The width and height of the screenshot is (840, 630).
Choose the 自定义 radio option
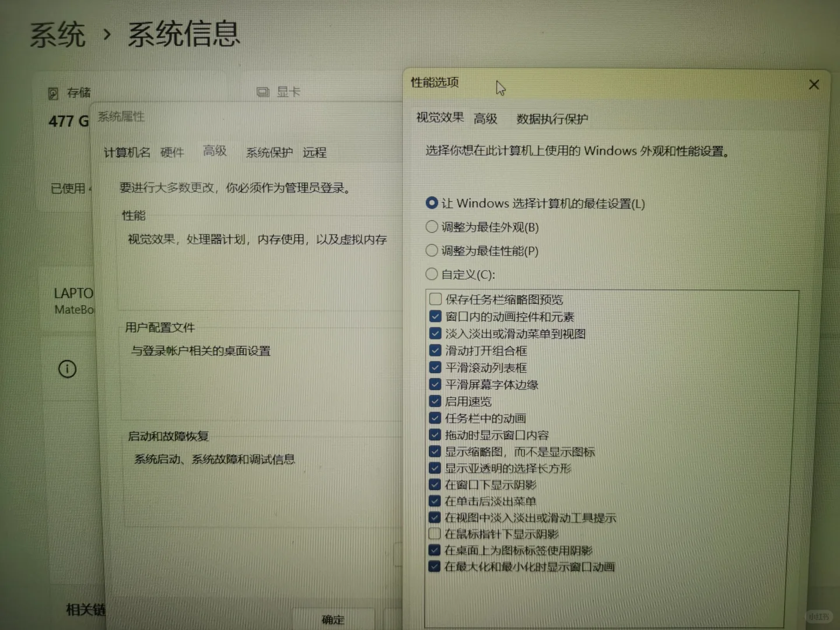pyautogui.click(x=432, y=274)
